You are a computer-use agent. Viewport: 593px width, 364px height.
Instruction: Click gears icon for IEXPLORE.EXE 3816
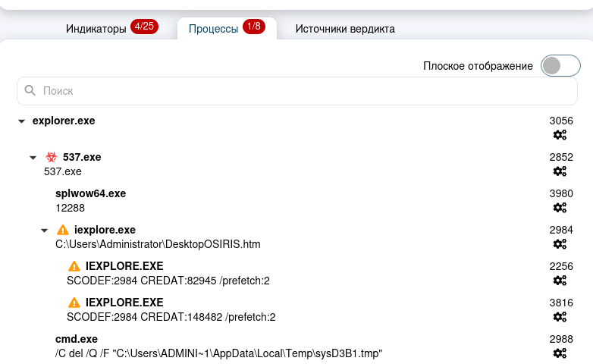pos(560,317)
